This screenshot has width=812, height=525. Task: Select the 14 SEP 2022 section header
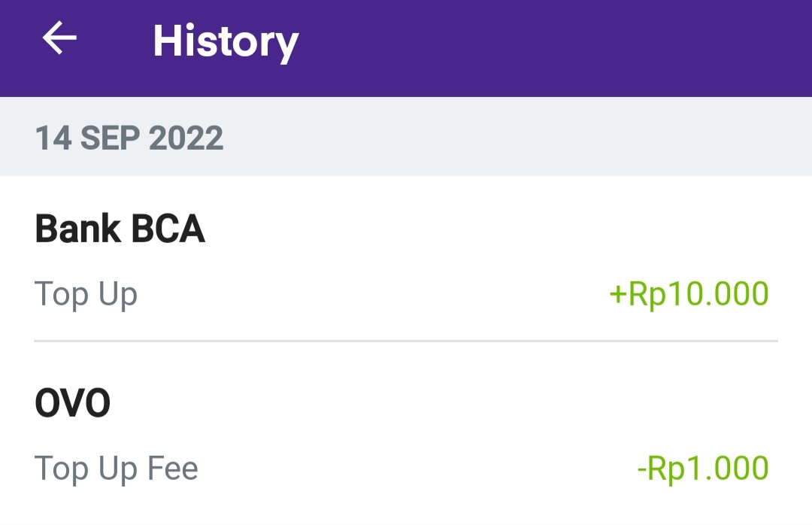pyautogui.click(x=129, y=137)
